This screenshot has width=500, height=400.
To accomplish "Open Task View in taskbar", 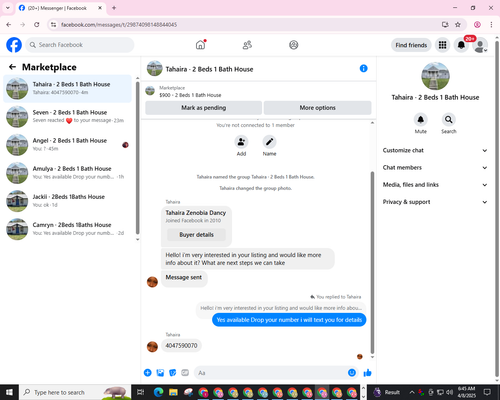I will pos(141,392).
